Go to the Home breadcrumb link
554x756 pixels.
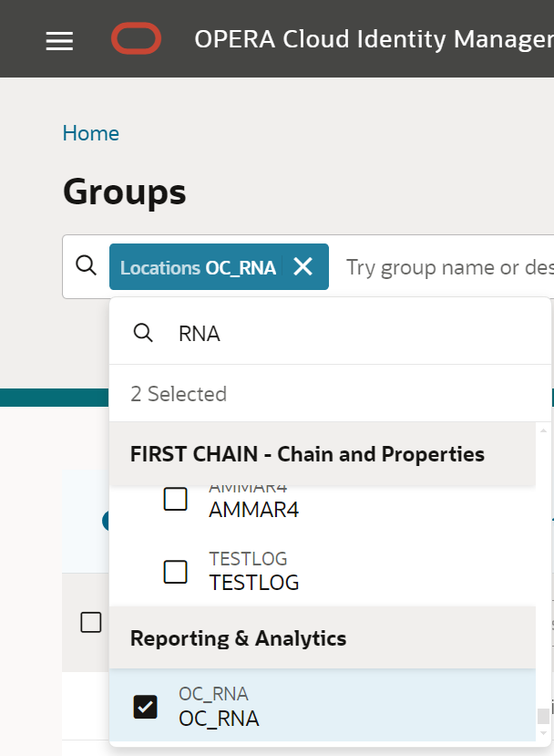coord(90,133)
